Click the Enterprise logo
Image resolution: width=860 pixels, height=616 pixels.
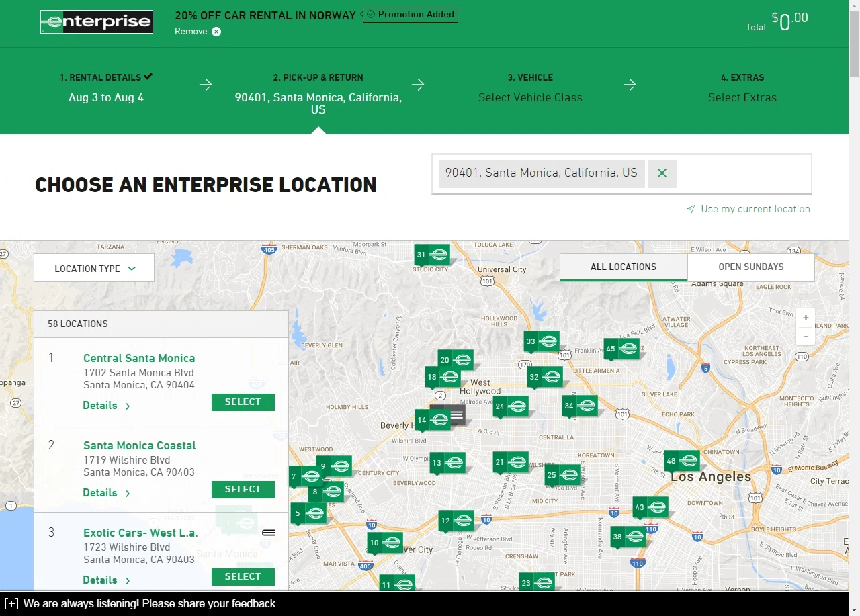click(x=97, y=21)
